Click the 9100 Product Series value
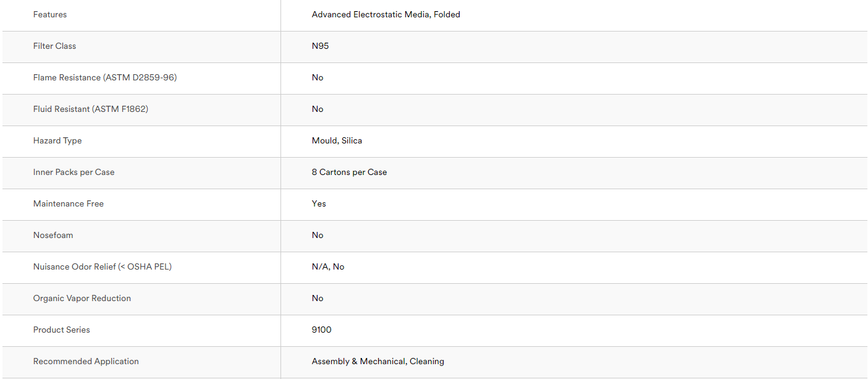Screen dimensions: 868x379 [x=322, y=330]
